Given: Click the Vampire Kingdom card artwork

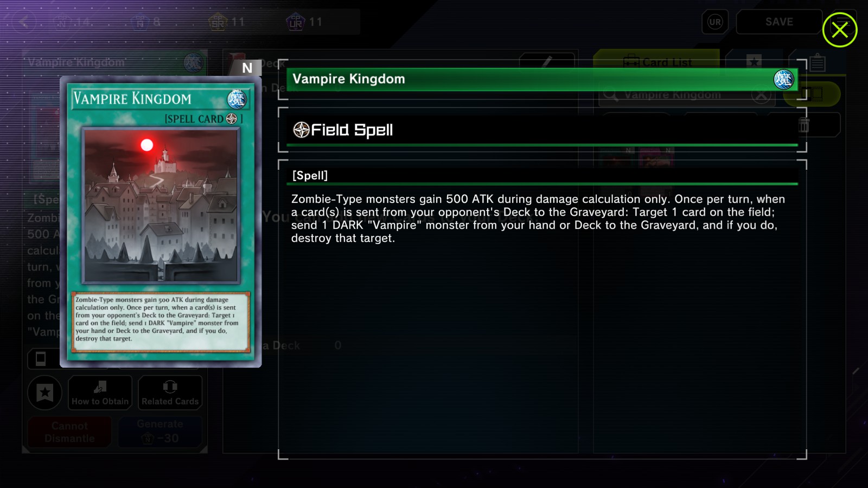Looking at the screenshot, I should click(161, 206).
